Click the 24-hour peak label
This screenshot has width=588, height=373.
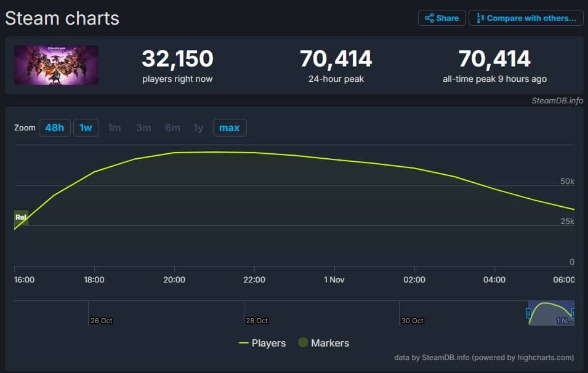point(336,79)
